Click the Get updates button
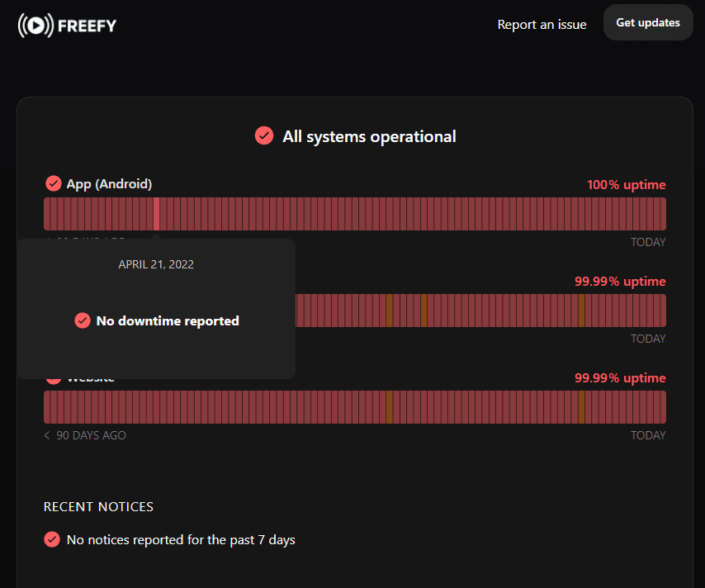The width and height of the screenshot is (705, 588). pos(648,22)
